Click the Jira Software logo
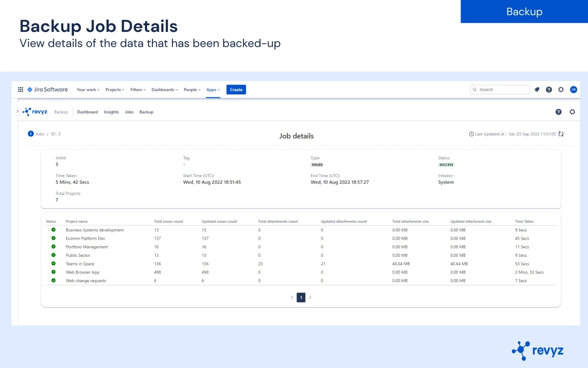 [x=47, y=90]
